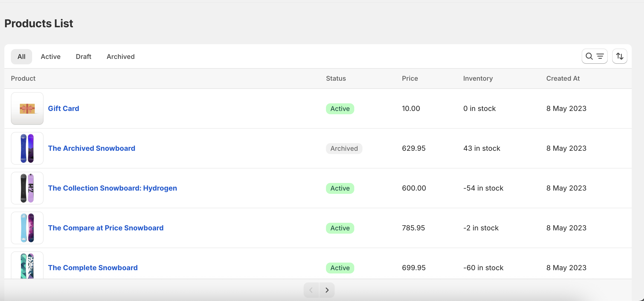Switch to the Archived tab
The height and width of the screenshot is (301, 644).
(x=121, y=57)
